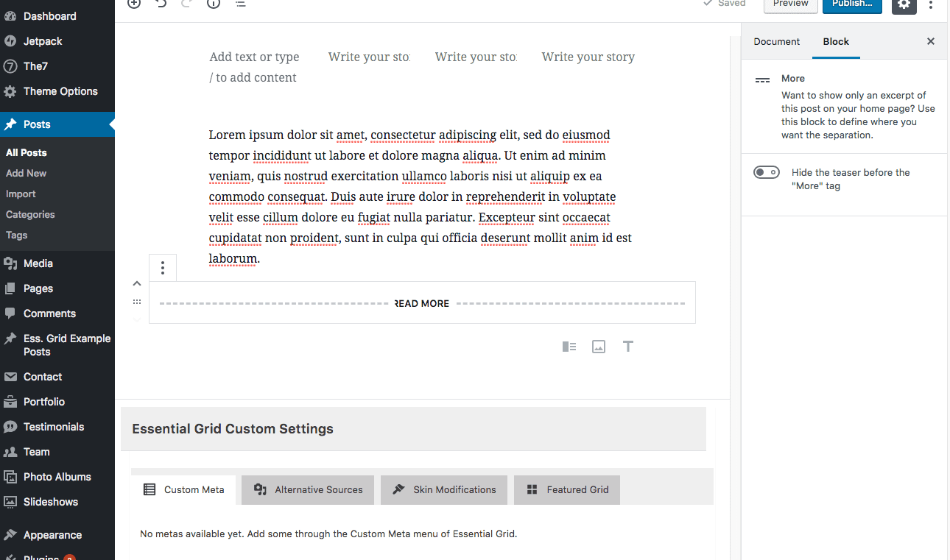
Task: Click the Redo arrow in the editor toolbar
Action: click(x=186, y=4)
